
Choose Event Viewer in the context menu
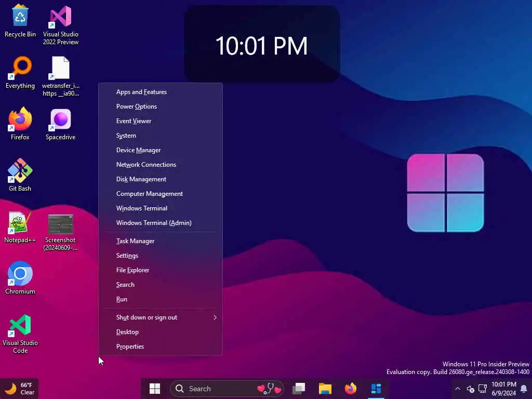(161, 121)
